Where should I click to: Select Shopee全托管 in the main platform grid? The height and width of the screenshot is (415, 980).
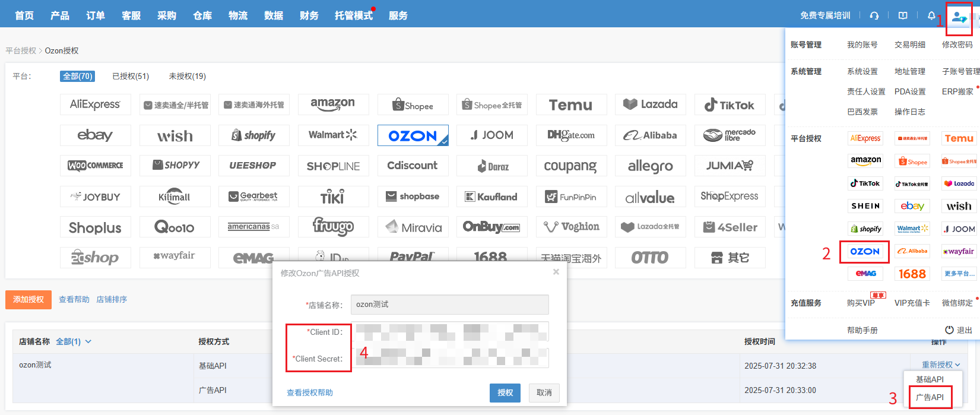(492, 104)
